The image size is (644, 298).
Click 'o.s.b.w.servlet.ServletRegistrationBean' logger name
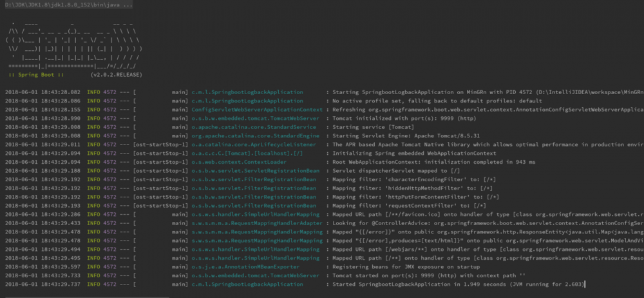click(x=256, y=171)
